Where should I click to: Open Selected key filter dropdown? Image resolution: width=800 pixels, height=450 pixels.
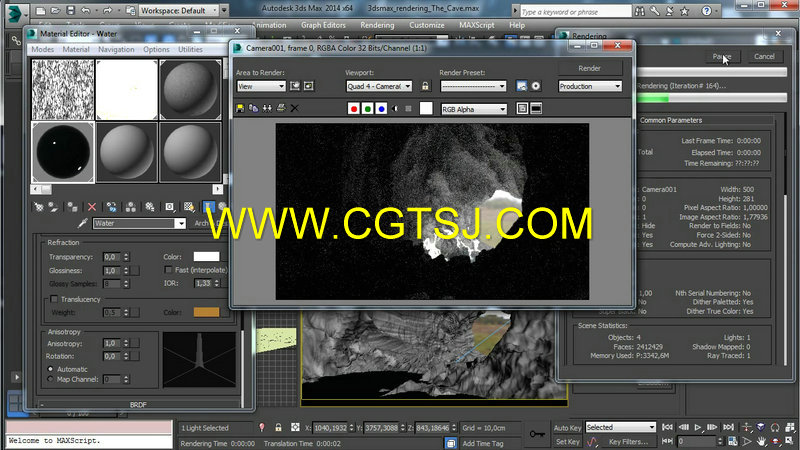click(620, 427)
